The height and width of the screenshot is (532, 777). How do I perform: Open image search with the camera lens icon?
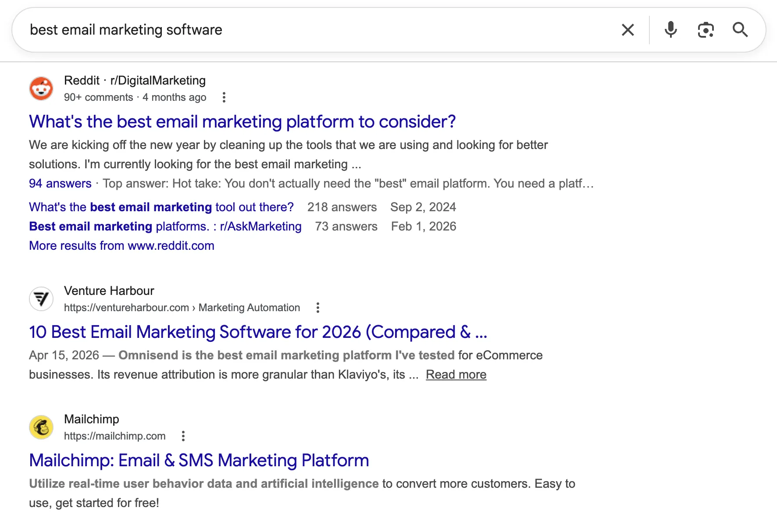pyautogui.click(x=706, y=30)
